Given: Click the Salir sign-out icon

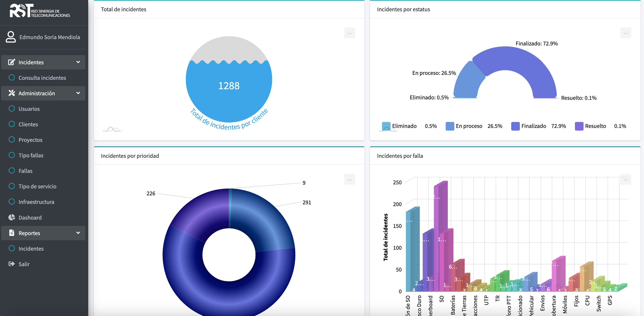Looking at the screenshot, I should coord(11,264).
